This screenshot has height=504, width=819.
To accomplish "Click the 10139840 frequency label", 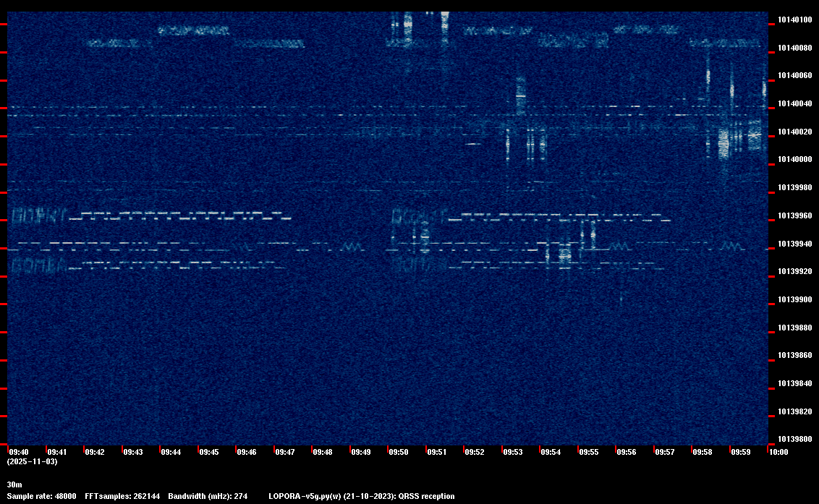I will pos(795,384).
